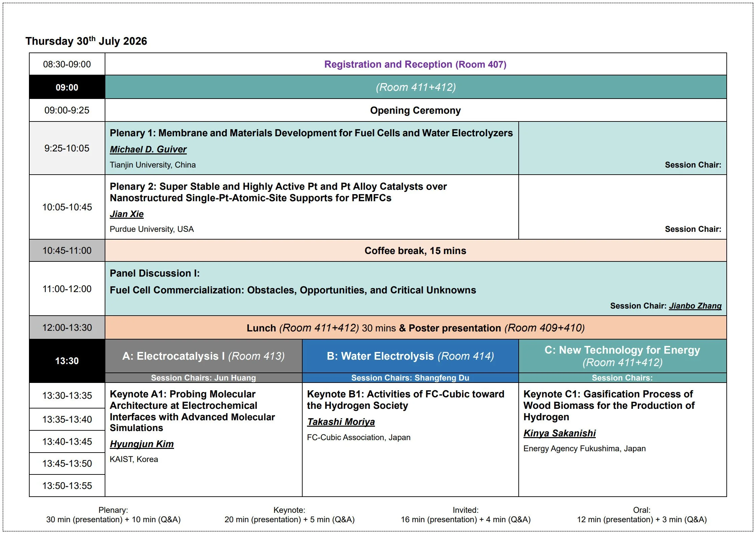Click the Session Chair label in the Plenary 1 row

pos(693,165)
